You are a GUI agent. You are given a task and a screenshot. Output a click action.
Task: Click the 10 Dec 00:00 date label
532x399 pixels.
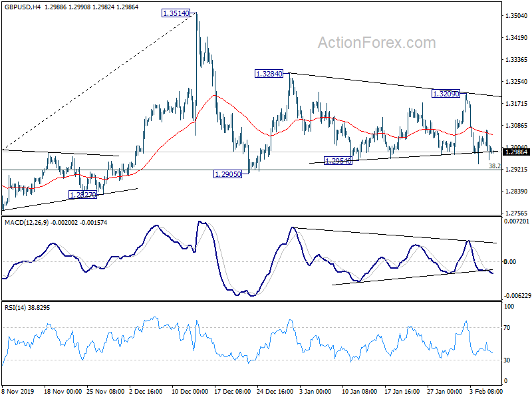(x=190, y=391)
